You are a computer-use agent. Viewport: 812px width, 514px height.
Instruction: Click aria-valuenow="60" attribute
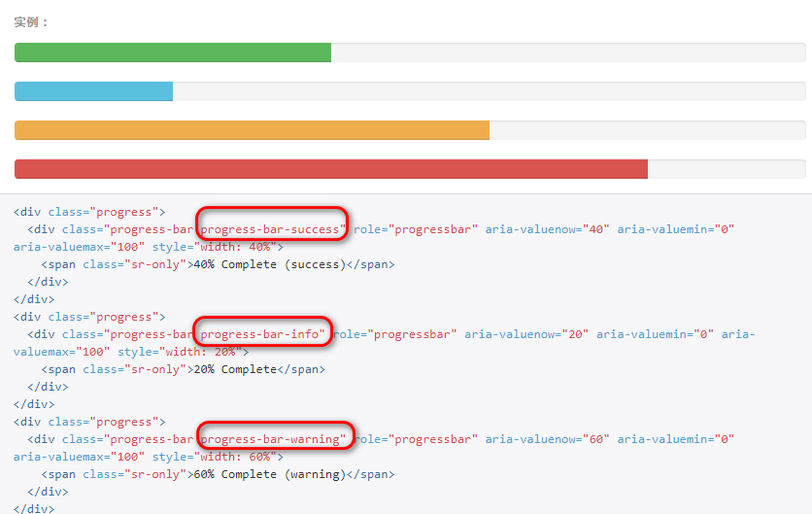coord(548,439)
